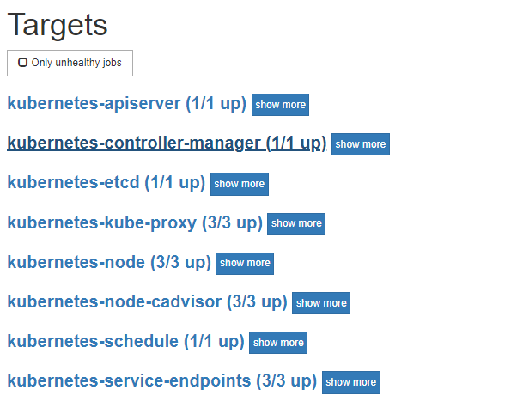Expand kubernetes-node-cadvisor endpoints list

321,302
